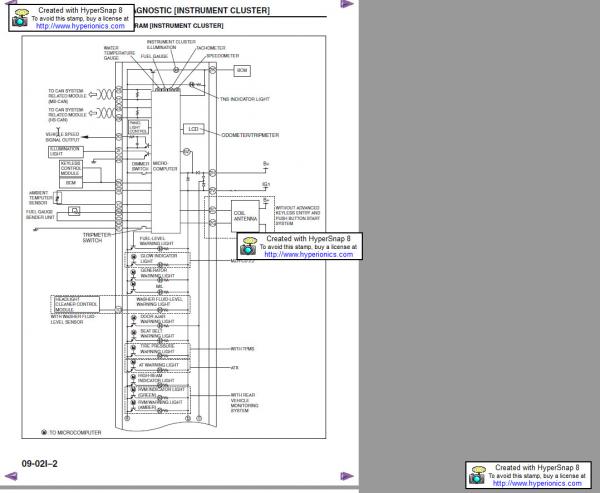Click the page number 09-02I-2
Screen dimensions: 600x493
click(x=40, y=464)
